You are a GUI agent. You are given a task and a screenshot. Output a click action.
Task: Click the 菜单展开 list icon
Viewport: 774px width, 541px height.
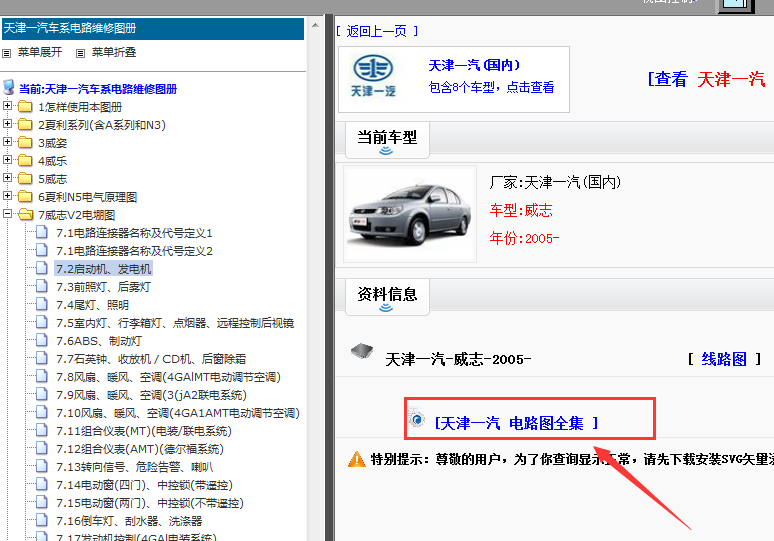[x=6, y=53]
